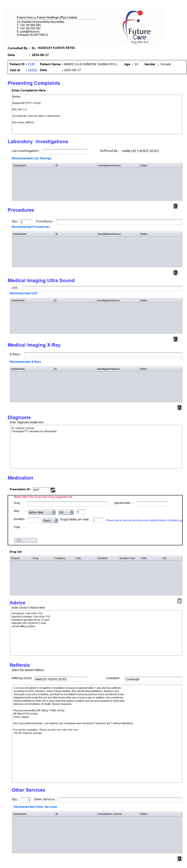Open Patient ID 7137 link
Screen dimensions: 187x868
pos(31,64)
